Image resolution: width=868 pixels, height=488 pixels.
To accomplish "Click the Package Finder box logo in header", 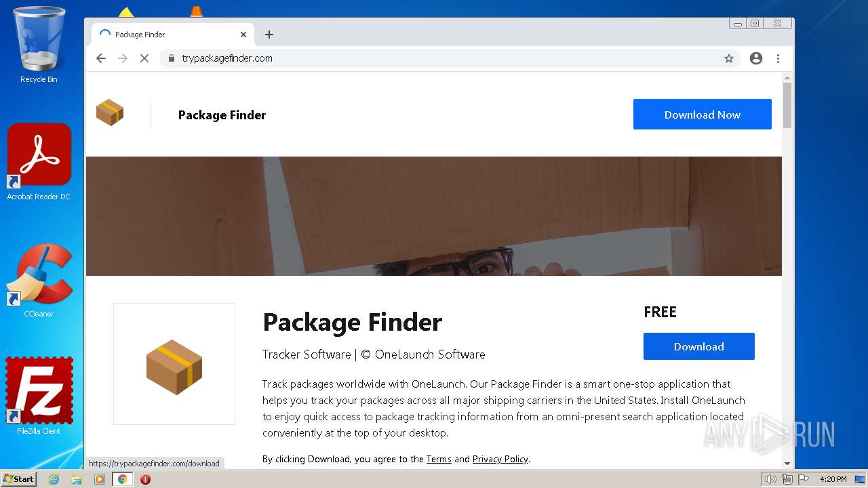I will click(x=110, y=113).
